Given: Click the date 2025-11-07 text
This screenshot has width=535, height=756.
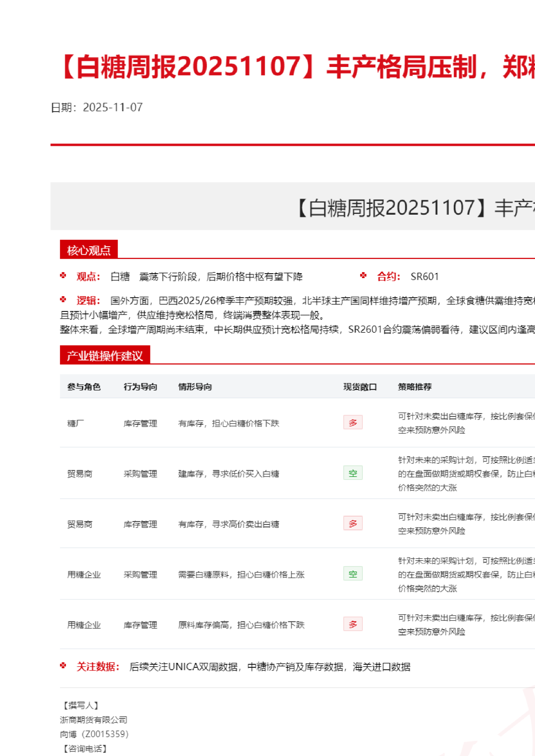Looking at the screenshot, I should point(113,108).
